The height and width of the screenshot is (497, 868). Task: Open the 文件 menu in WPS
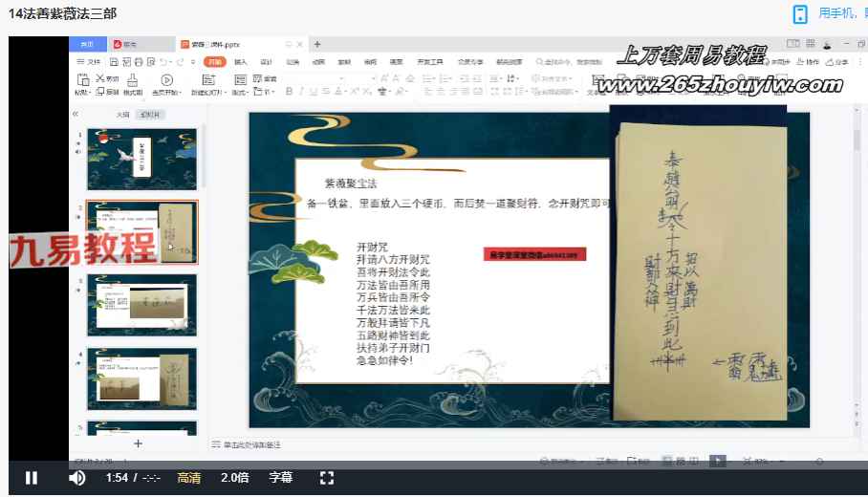click(89, 62)
